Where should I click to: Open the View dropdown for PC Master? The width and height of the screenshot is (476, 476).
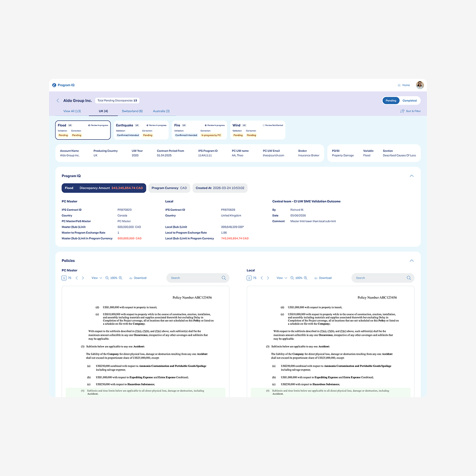tap(97, 278)
